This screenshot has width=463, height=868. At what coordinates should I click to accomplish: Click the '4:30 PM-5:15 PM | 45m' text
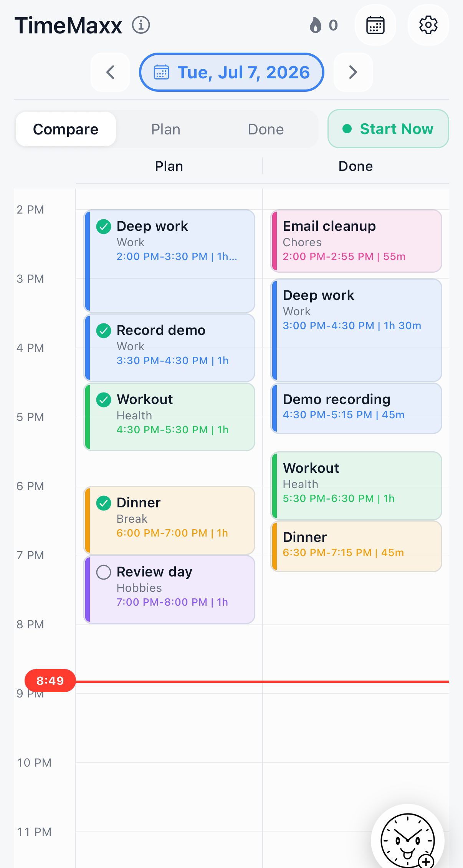point(344,415)
